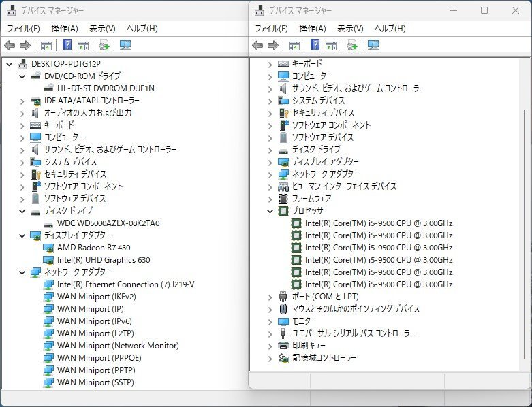Click the back arrow in the left window toolbar

10,46
